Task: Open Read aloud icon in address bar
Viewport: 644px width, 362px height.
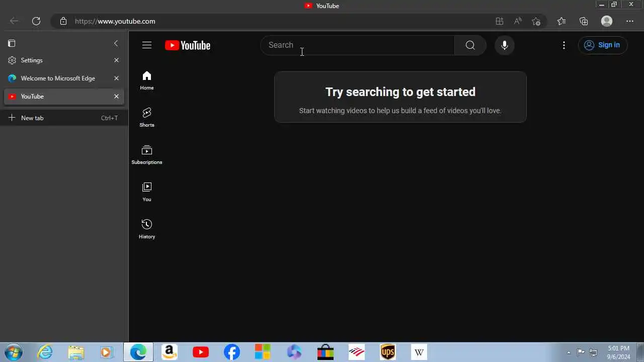Action: [x=518, y=21]
